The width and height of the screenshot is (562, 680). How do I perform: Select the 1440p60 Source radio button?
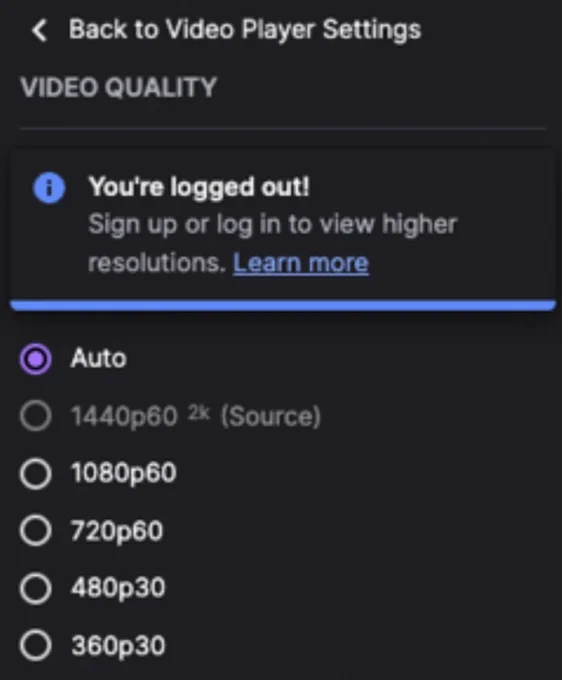[x=36, y=415]
